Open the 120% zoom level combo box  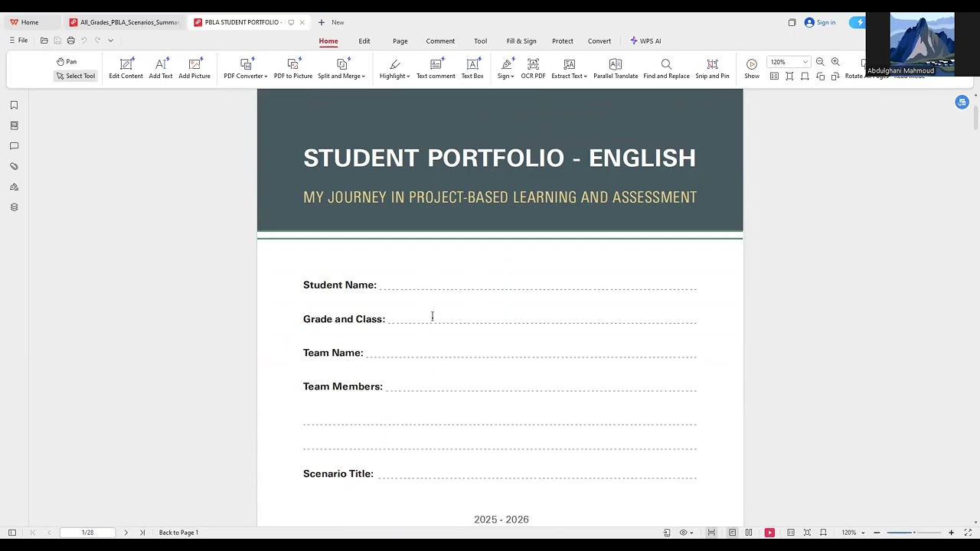[x=789, y=62]
